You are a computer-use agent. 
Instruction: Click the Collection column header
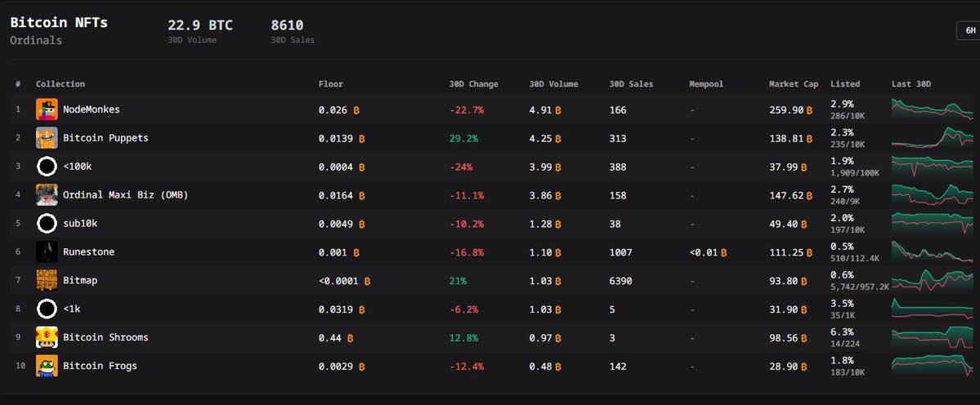pyautogui.click(x=60, y=83)
